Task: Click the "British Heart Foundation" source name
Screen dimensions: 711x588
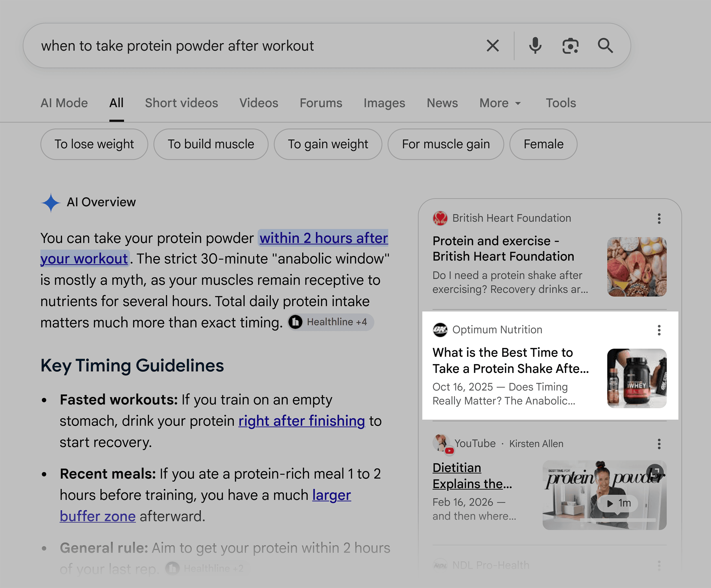Action: (x=512, y=218)
